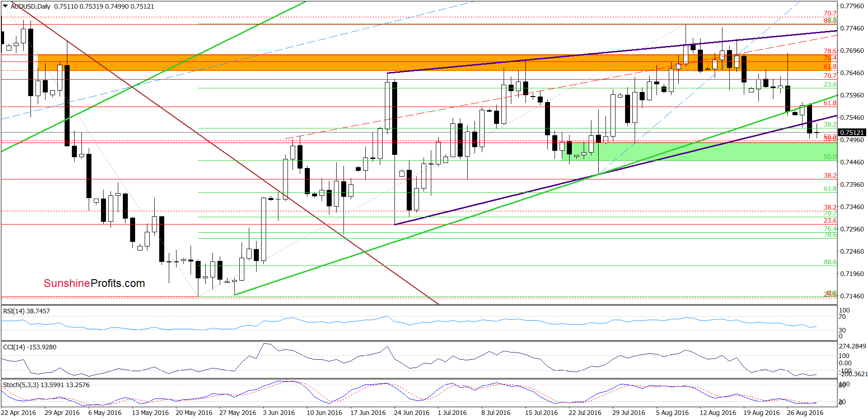Click the 17 Jun 2016 date label
The image size is (868, 419).
(x=368, y=413)
